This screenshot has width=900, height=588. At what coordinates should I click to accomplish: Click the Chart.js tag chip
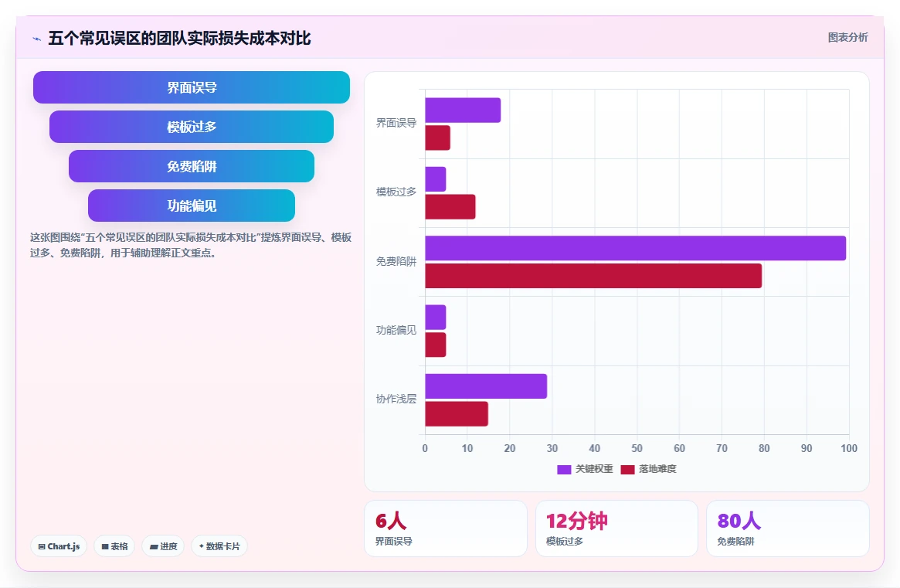(59, 546)
